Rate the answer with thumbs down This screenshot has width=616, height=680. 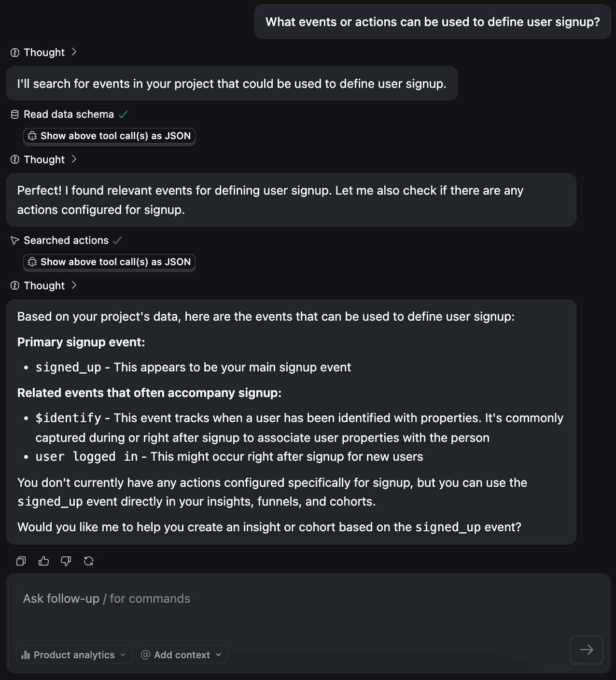click(66, 561)
